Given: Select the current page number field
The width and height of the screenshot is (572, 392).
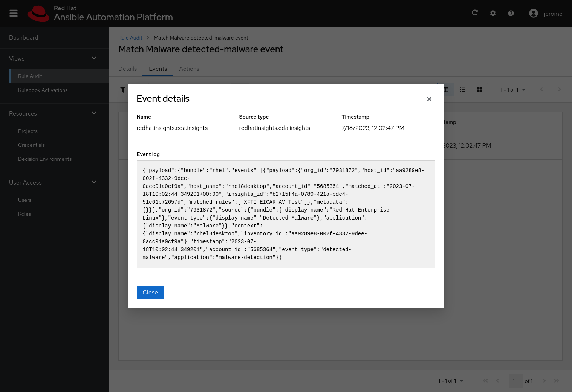Looking at the screenshot, I should (516, 381).
